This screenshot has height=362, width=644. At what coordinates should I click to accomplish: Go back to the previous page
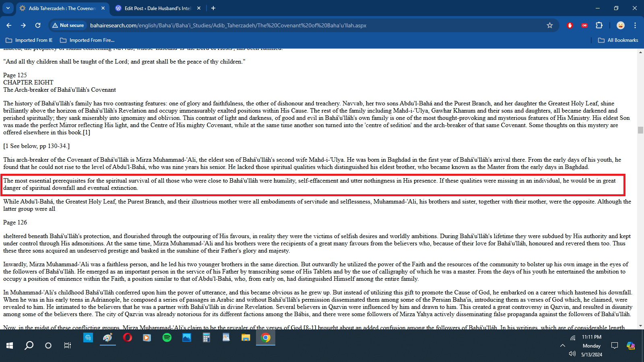9,25
